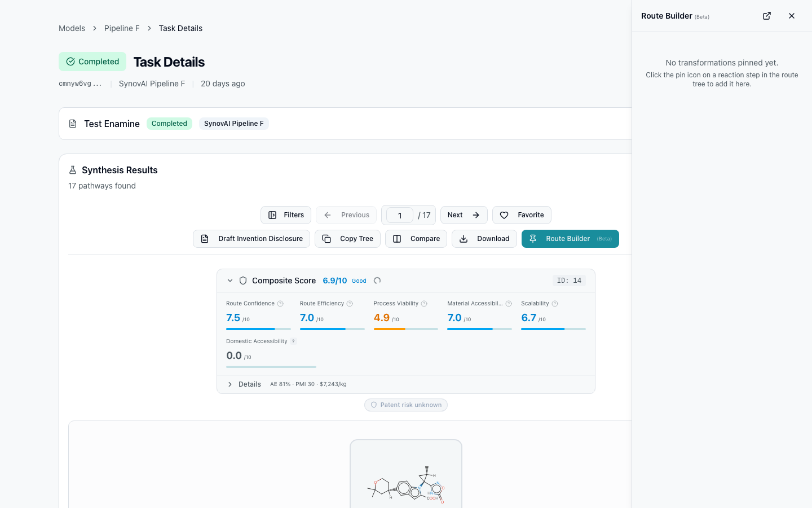Click the Route Confidence progress bar
Image resolution: width=812 pixels, height=508 pixels.
(258, 329)
